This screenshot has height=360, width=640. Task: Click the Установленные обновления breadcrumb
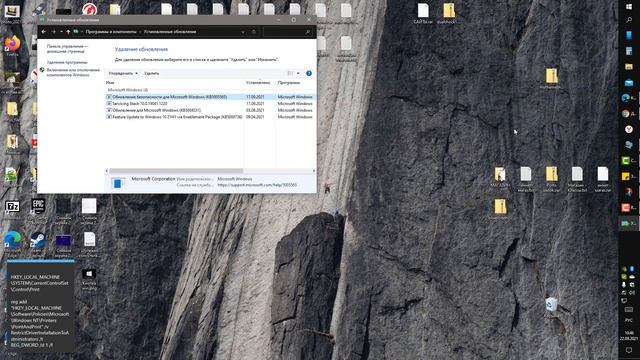(170, 32)
